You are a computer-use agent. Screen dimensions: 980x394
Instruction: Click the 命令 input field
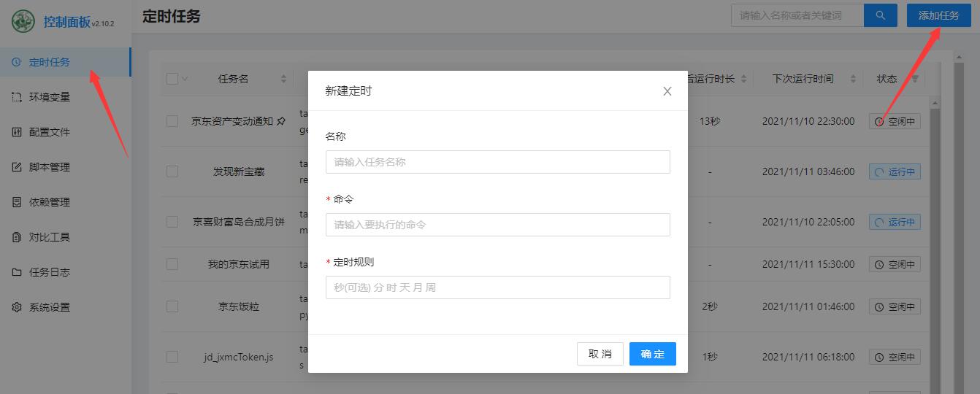pos(497,225)
